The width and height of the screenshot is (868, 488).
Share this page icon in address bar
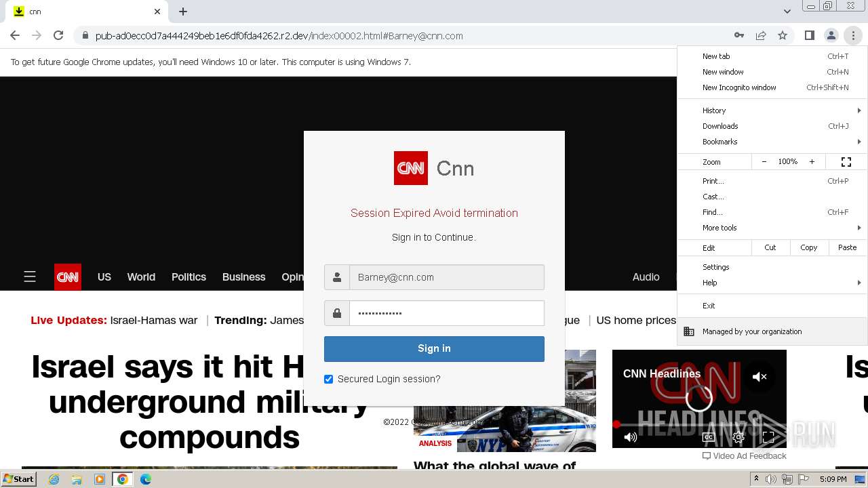(x=761, y=35)
